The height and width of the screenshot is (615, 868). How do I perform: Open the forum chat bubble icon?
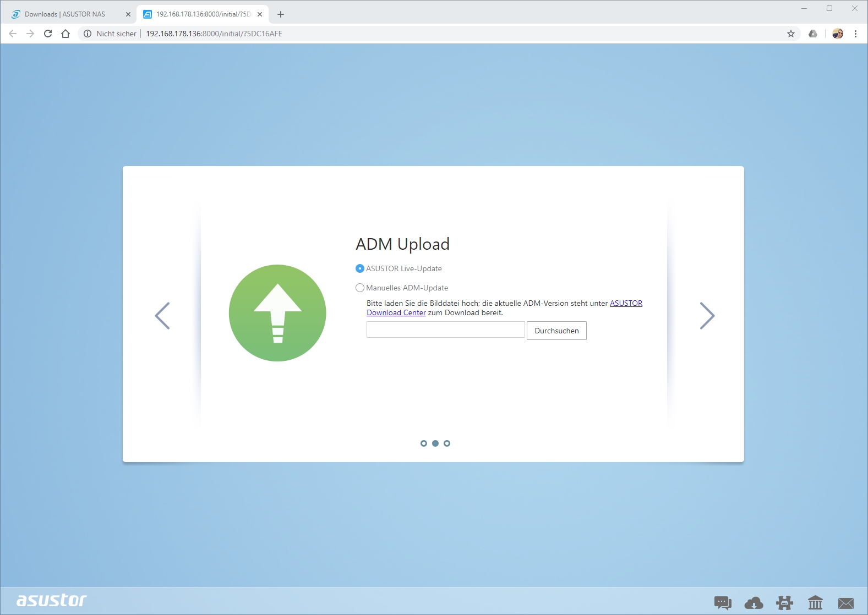(723, 603)
